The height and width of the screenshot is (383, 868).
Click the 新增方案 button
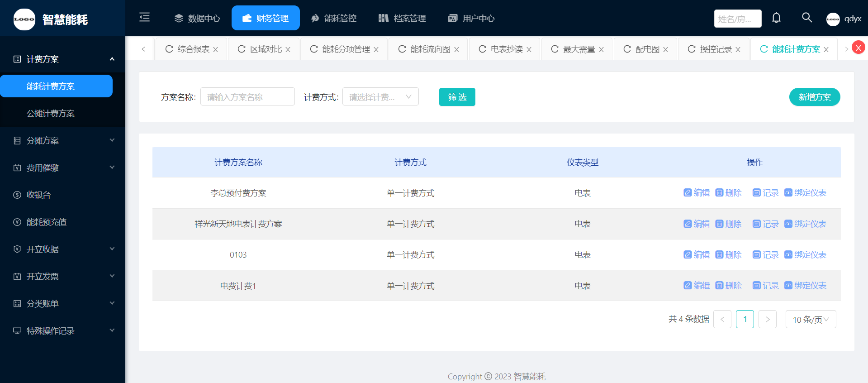pos(814,97)
